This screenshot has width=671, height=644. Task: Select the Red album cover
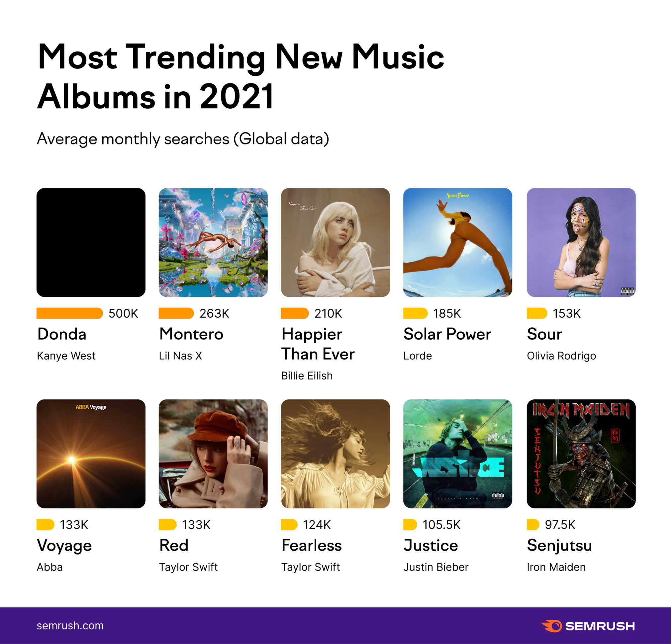tap(213, 454)
